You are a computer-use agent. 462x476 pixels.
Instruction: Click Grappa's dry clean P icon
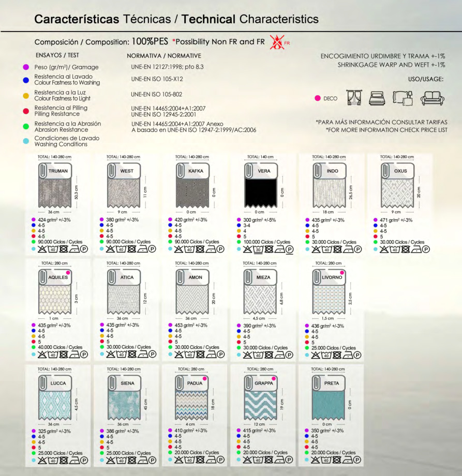tap(289, 460)
